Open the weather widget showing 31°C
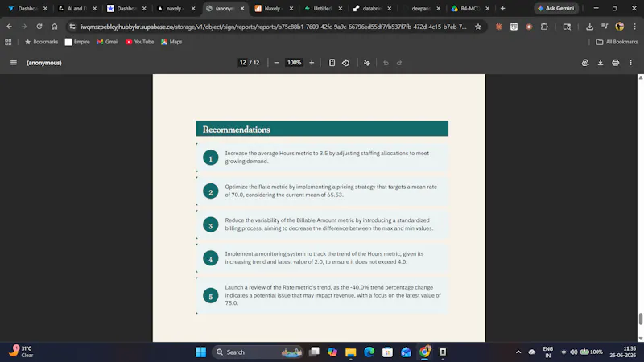 tap(22, 352)
